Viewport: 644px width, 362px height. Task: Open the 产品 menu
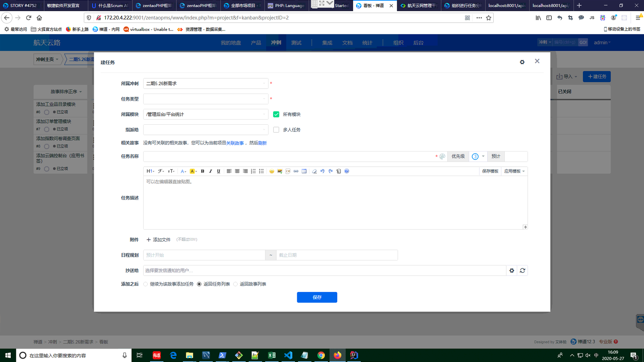click(x=256, y=43)
